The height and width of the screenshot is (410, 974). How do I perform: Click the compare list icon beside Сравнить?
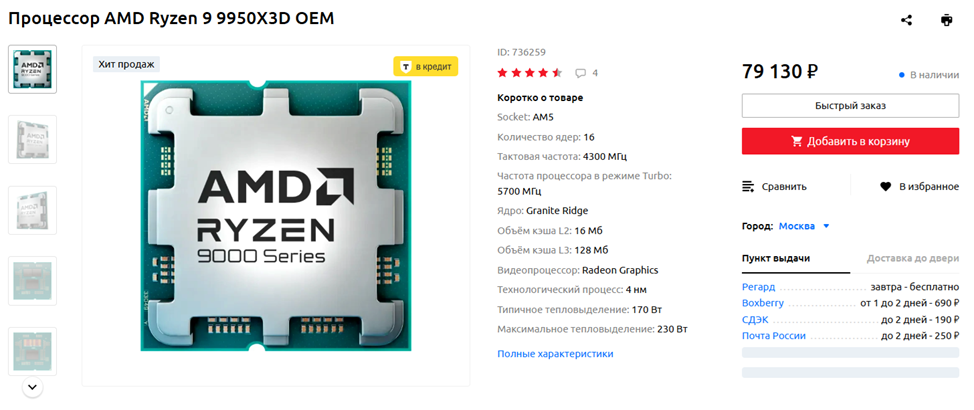click(x=749, y=186)
